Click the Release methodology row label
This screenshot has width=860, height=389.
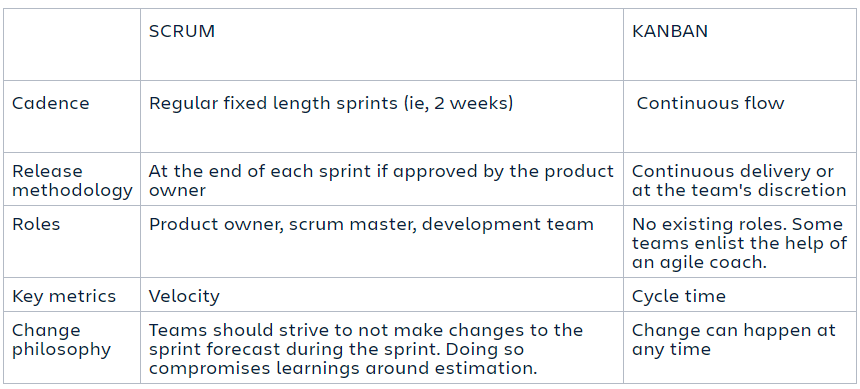point(72,181)
